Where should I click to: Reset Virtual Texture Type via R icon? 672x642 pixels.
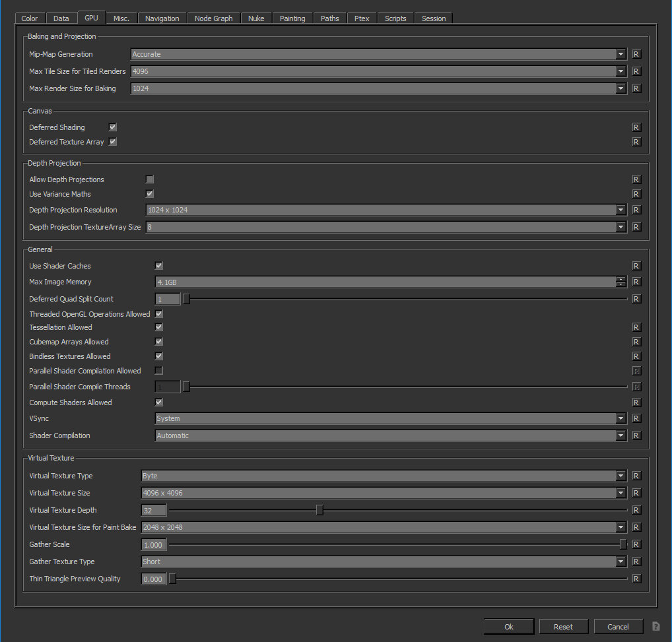click(x=636, y=476)
